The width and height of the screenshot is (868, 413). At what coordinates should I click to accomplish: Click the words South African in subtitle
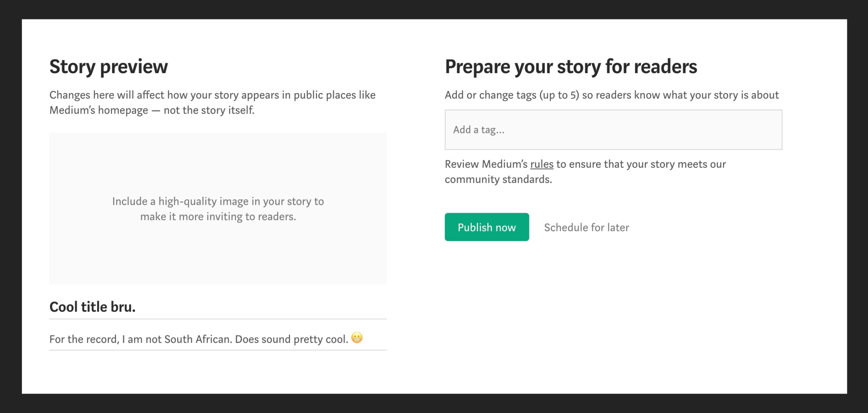coord(198,339)
